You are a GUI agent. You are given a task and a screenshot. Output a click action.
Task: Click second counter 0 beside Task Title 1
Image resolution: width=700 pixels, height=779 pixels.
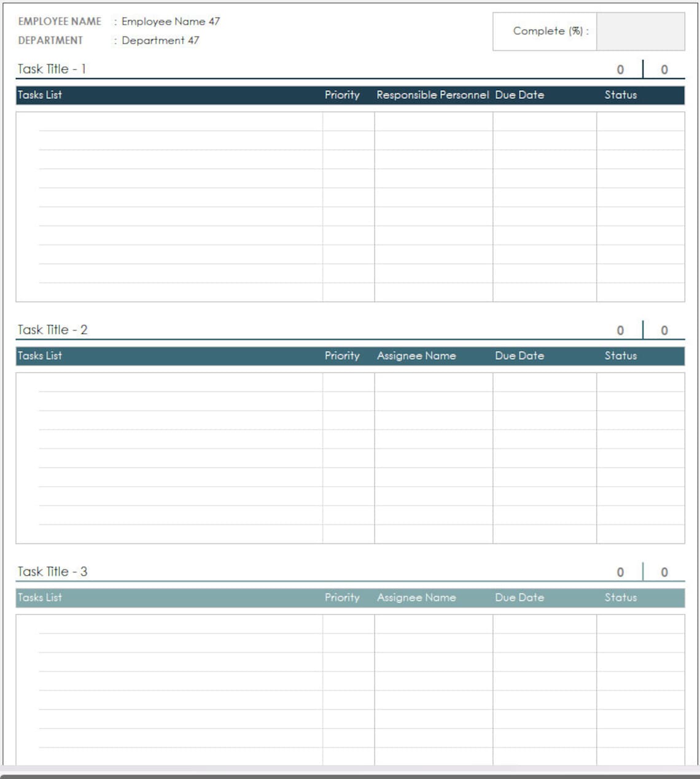(664, 70)
